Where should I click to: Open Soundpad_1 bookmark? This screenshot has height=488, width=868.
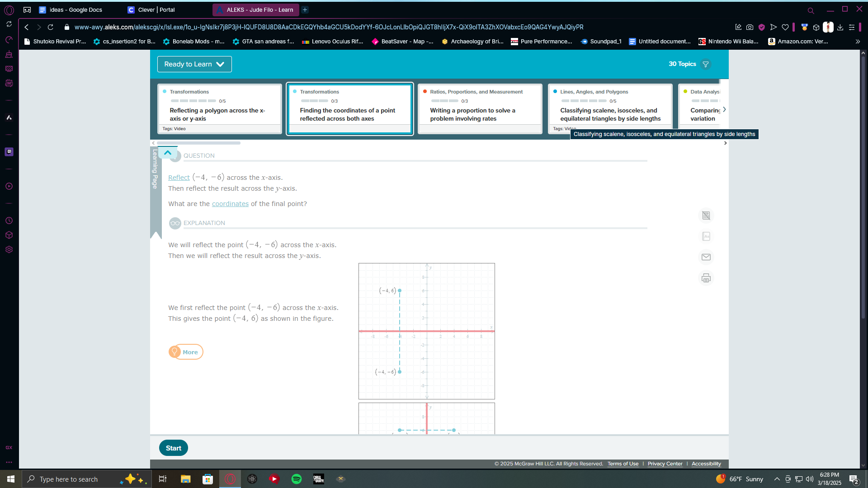point(601,41)
